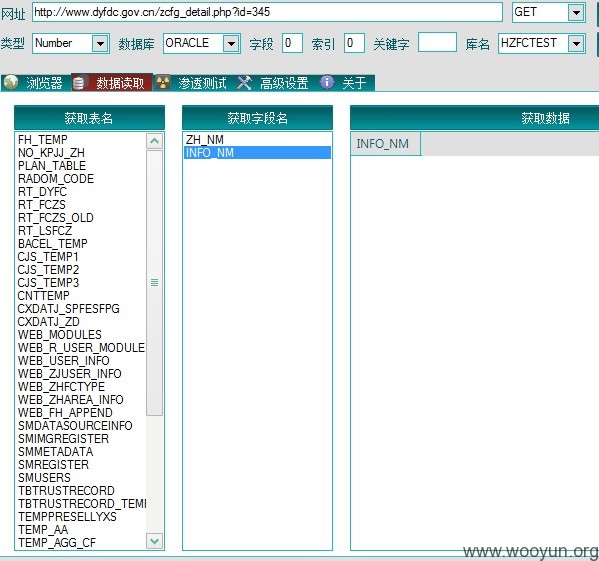The height and width of the screenshot is (561, 599).
Task: Open the 关于 tab
Action: coord(346,82)
